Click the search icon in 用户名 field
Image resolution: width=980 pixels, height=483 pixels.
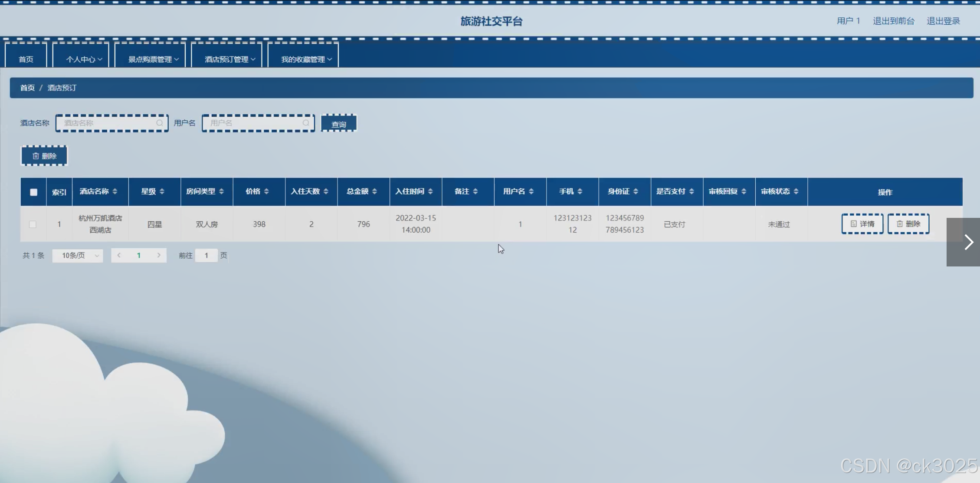coord(305,123)
